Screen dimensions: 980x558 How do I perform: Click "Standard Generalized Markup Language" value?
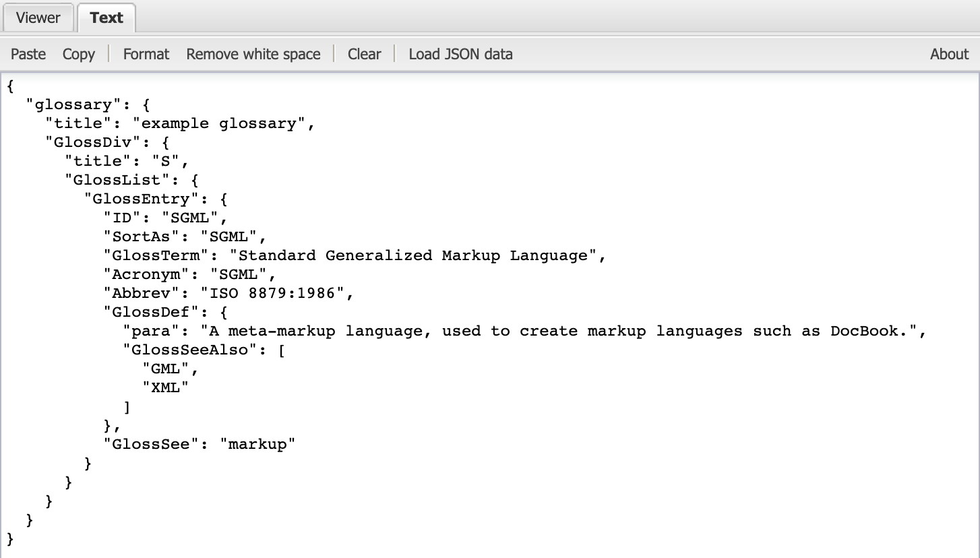tap(413, 255)
